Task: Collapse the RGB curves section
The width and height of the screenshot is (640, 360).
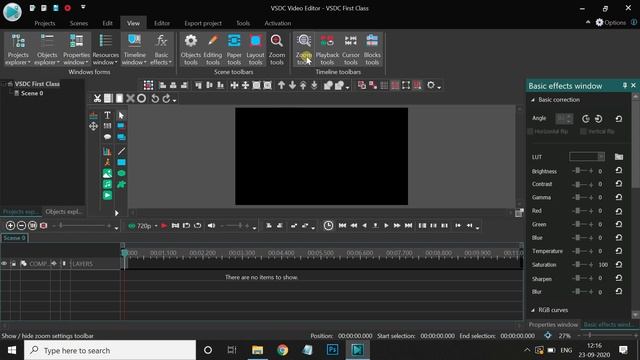Action: point(533,310)
